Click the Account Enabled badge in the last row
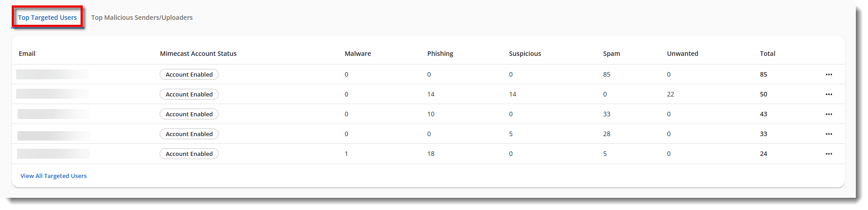The width and height of the screenshot is (868, 210). [x=189, y=154]
